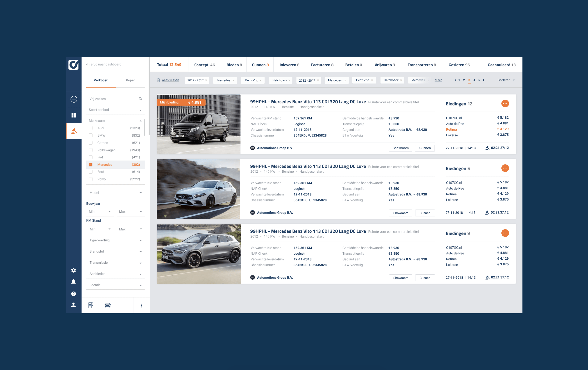Enable the Volkswagen checkbox filter
The height and width of the screenshot is (370, 588).
point(91,150)
